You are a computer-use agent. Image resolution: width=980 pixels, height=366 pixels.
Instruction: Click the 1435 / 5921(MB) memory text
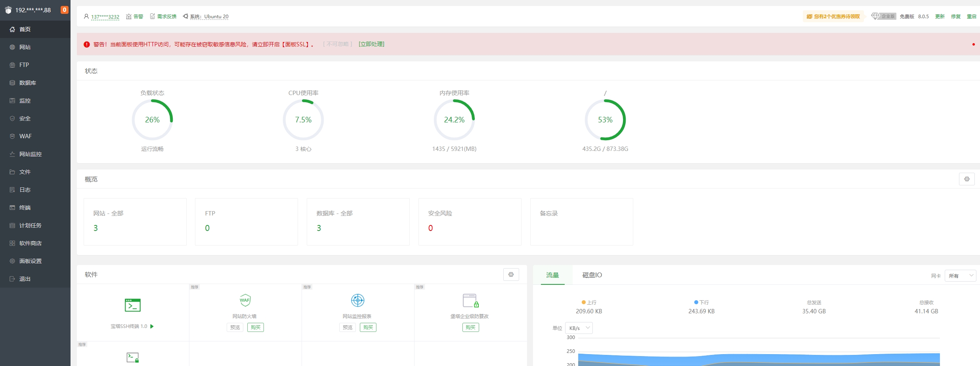[454, 149]
